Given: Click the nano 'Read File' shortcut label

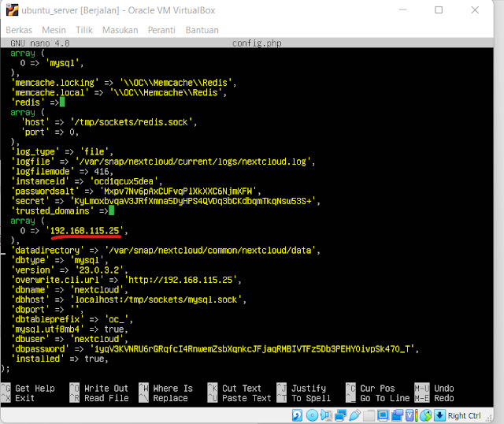Looking at the screenshot, I should pyautogui.click(x=106, y=398).
